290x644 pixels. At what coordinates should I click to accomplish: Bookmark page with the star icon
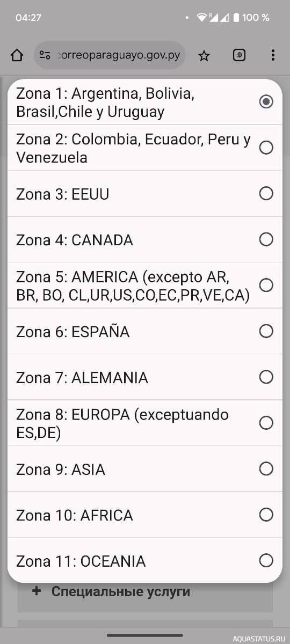204,55
